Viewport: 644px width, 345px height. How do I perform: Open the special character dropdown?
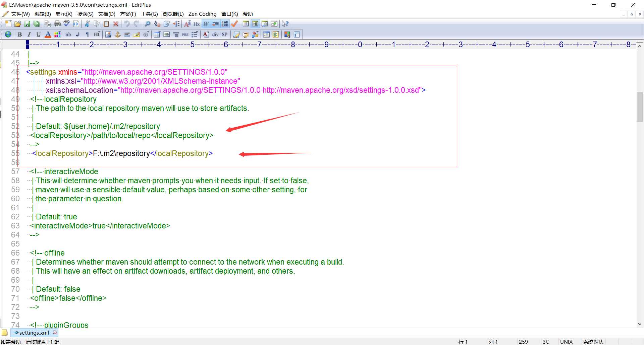click(146, 34)
